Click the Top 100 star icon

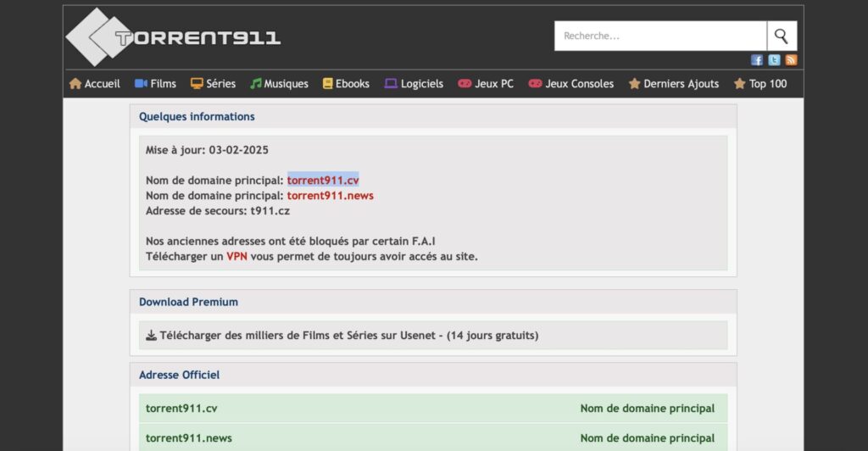[740, 84]
